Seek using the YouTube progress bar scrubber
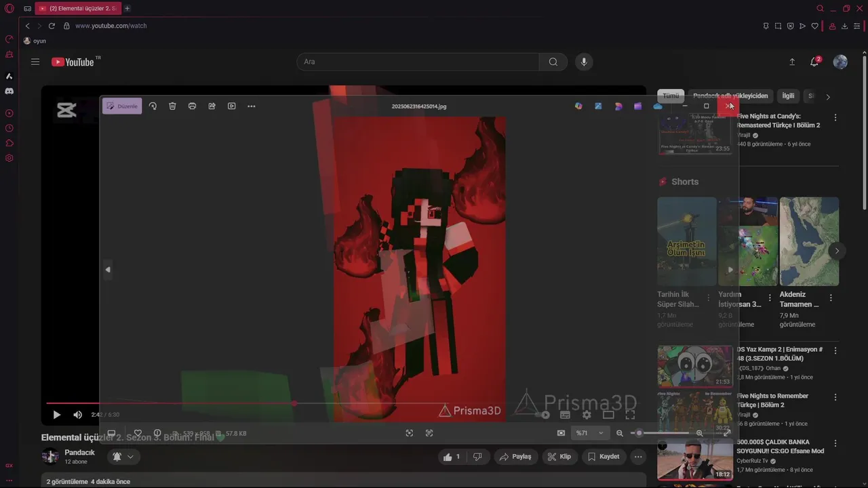The image size is (868, 488). coord(294,403)
